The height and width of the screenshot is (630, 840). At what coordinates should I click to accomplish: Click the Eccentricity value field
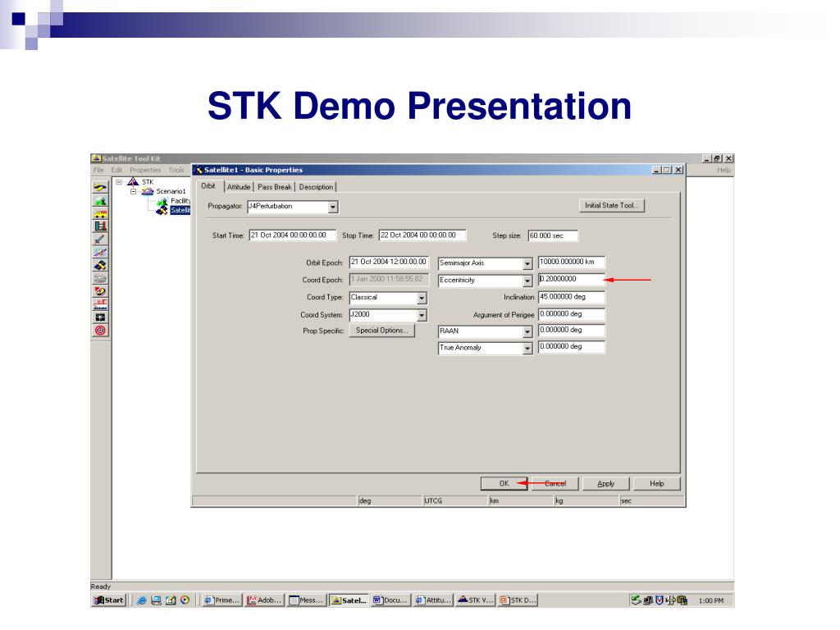click(x=572, y=279)
